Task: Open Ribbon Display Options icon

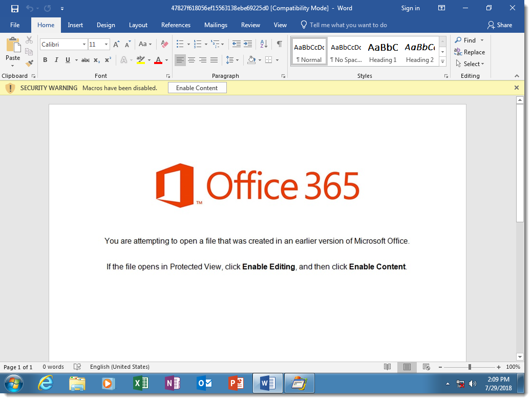Action: pyautogui.click(x=442, y=8)
